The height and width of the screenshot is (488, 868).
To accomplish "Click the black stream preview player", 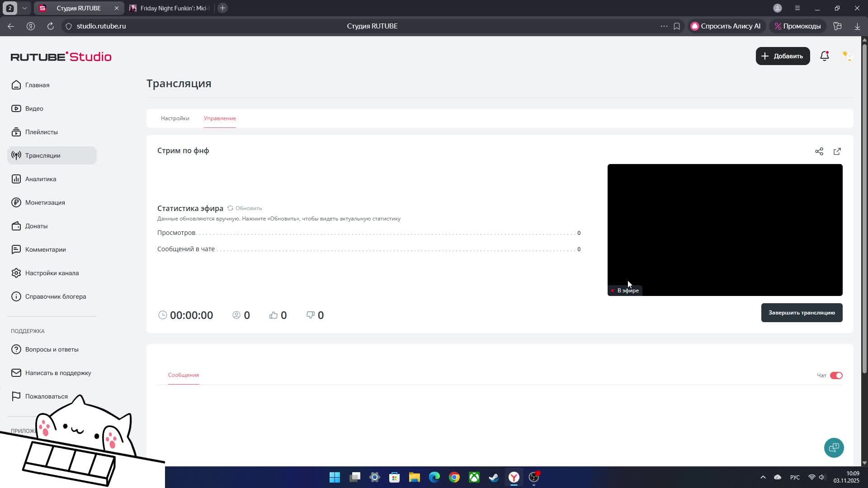I will tap(724, 226).
